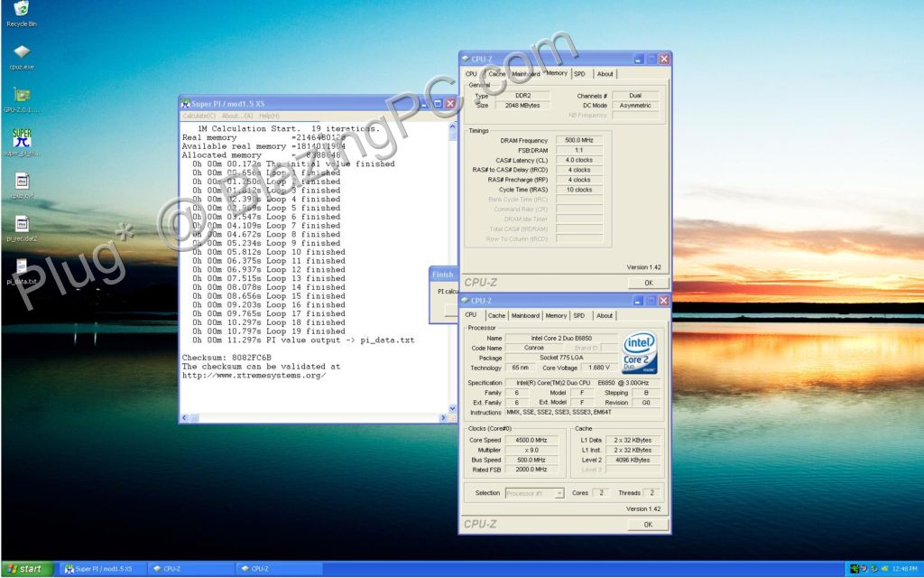Switch to Cache tab in the CPU-Z processor window
Viewport: 924px width, 578px height.
tap(497, 315)
